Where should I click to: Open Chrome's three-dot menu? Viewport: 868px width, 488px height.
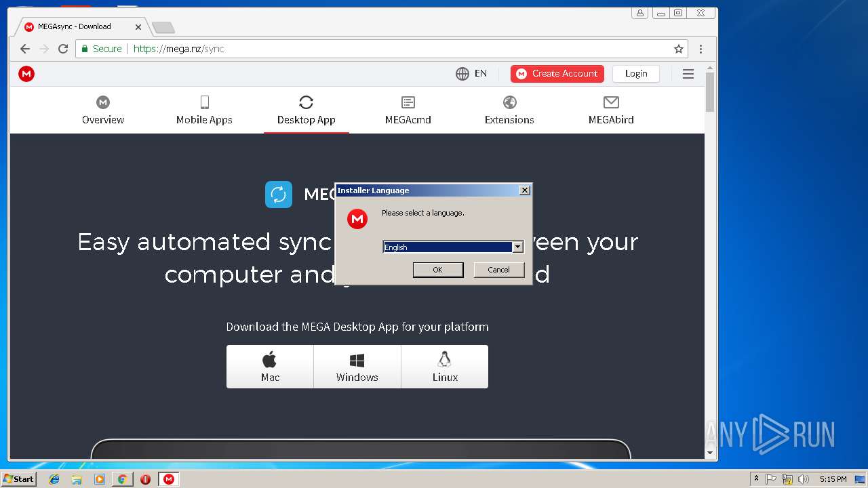click(701, 49)
